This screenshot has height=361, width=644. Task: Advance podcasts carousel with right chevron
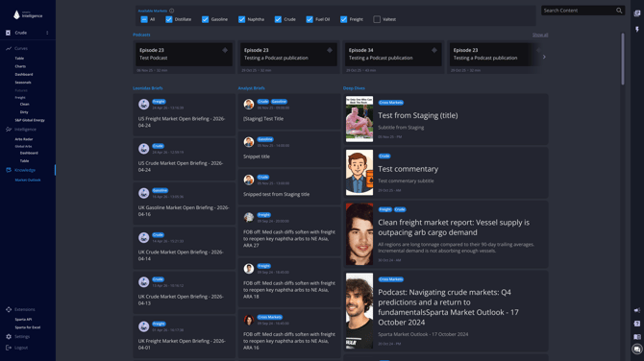[544, 57]
